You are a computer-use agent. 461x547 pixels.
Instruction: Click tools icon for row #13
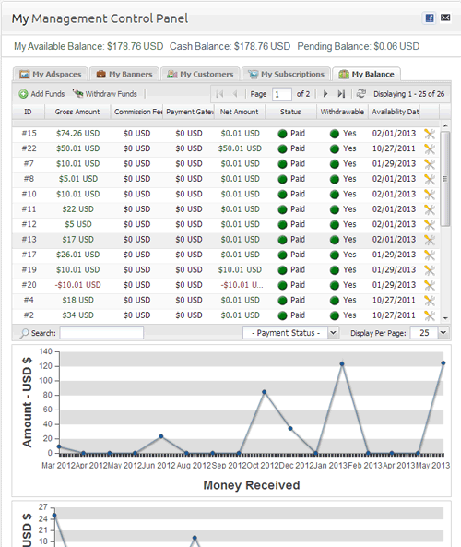(430, 240)
